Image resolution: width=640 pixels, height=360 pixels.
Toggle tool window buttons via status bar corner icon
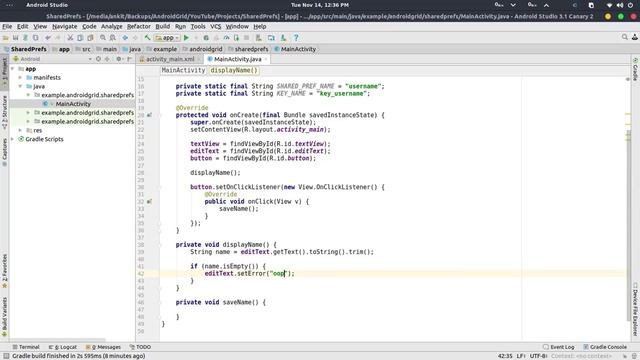click(x=6, y=356)
